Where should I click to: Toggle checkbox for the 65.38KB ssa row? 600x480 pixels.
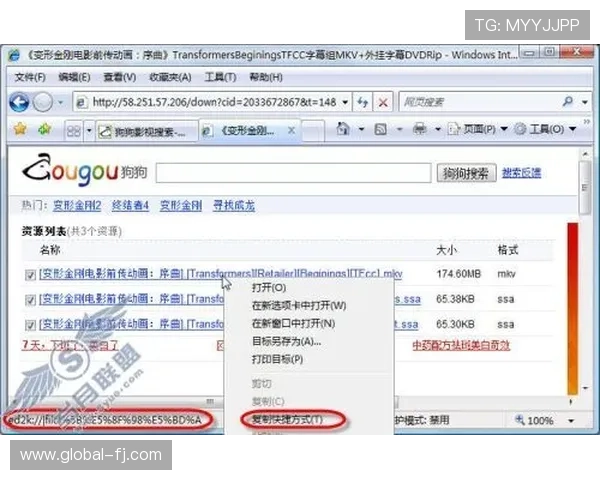click(x=30, y=300)
